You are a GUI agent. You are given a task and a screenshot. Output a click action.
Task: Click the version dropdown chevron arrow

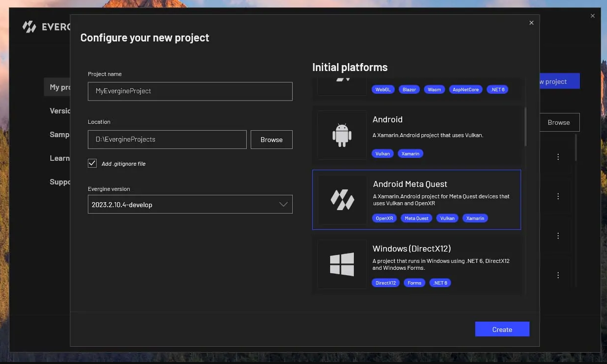[x=283, y=204]
